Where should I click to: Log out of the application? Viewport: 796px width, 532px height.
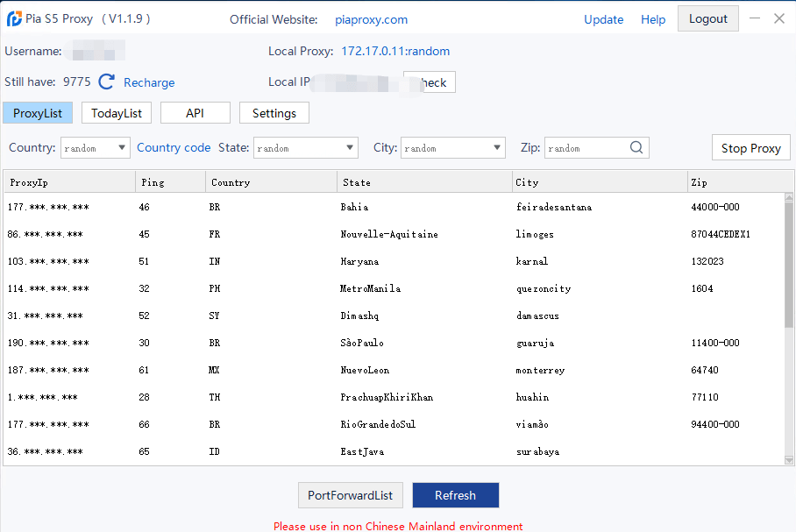pos(707,18)
